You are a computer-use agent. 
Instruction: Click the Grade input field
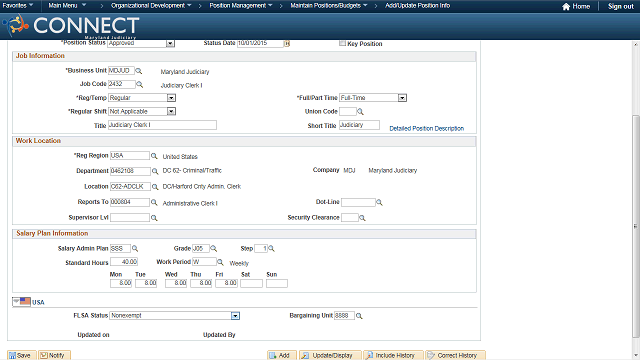pos(201,249)
